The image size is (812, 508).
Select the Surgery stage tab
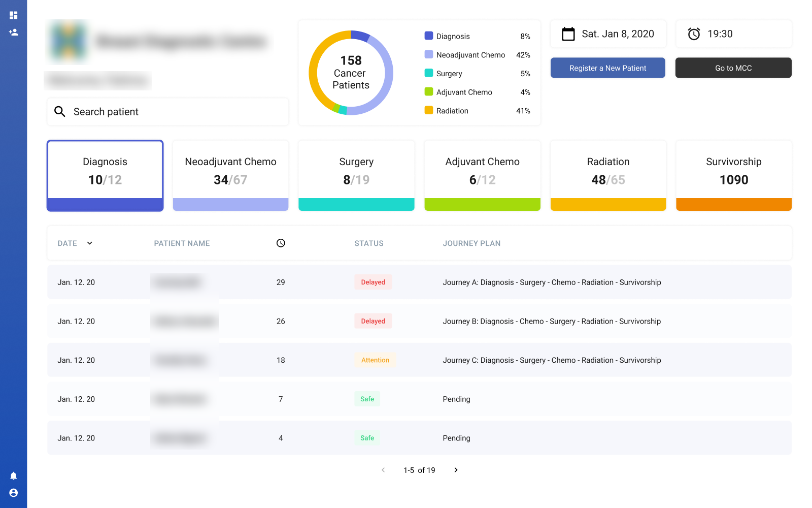(356, 176)
